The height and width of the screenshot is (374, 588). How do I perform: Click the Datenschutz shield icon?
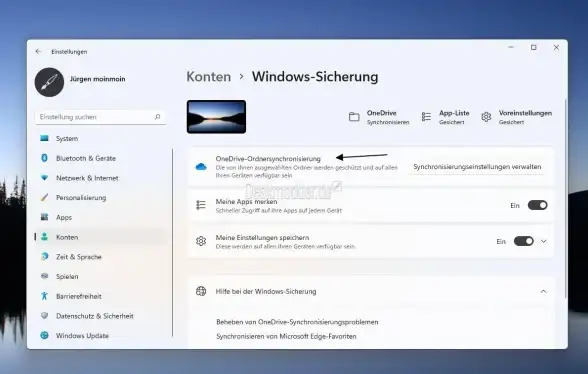44,315
